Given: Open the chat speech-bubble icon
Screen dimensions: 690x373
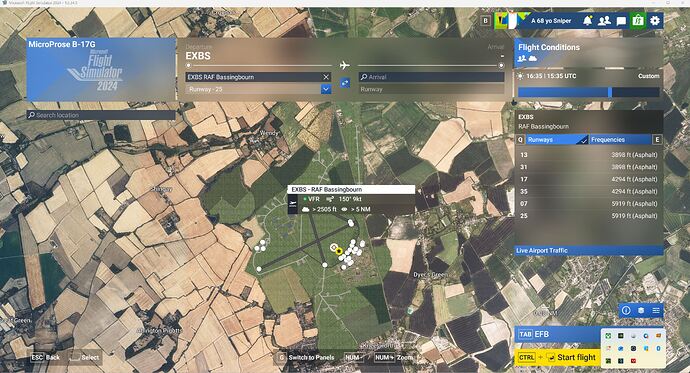Looking at the screenshot, I should pos(621,21).
